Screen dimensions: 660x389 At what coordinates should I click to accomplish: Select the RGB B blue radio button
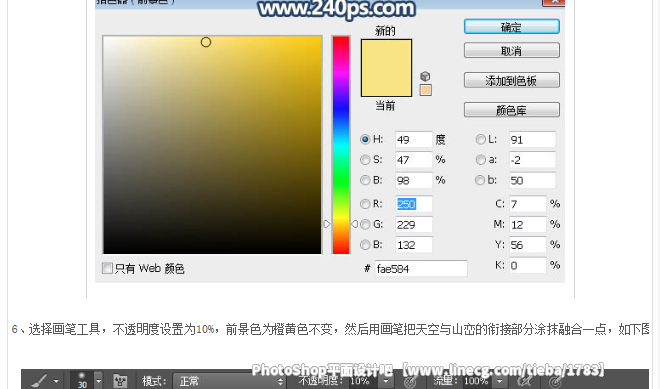(x=365, y=245)
